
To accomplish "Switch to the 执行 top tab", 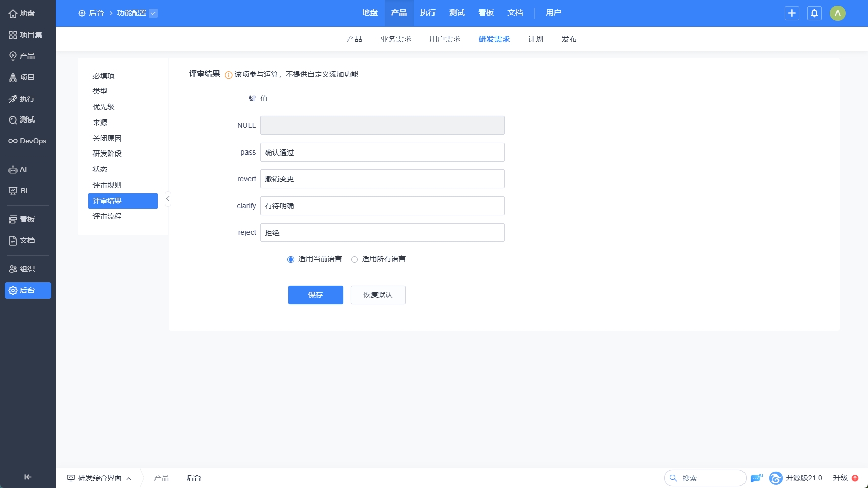I will tap(428, 13).
